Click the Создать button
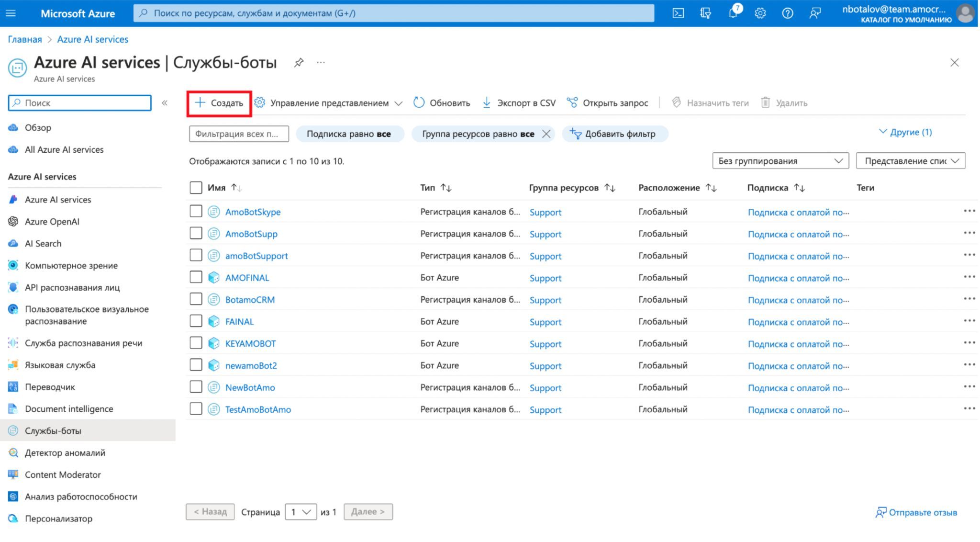Screen dimensions: 980x542 219,103
